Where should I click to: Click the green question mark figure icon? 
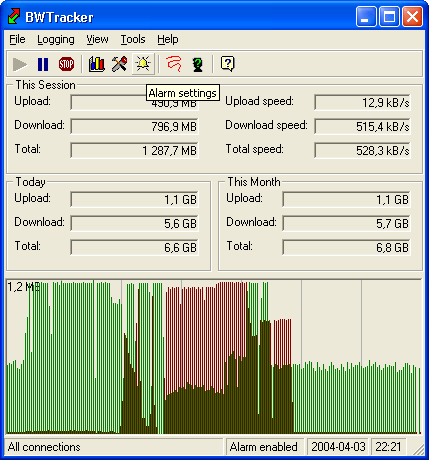coord(198,64)
